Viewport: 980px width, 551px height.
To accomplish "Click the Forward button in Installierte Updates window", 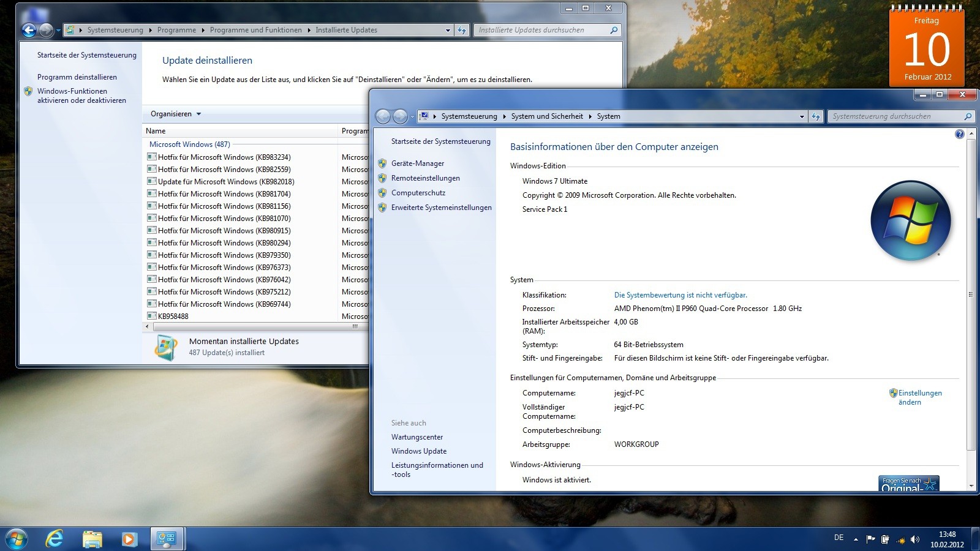I will [x=46, y=30].
